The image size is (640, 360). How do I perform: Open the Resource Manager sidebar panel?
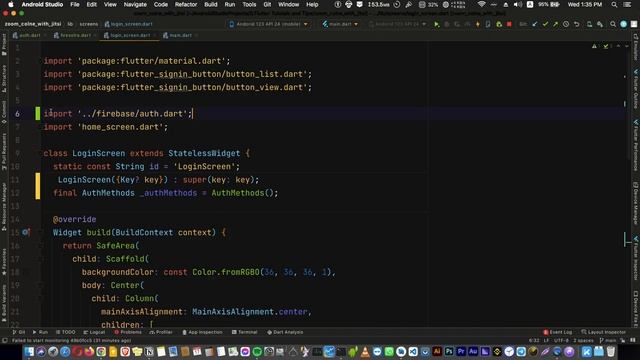click(x=4, y=206)
